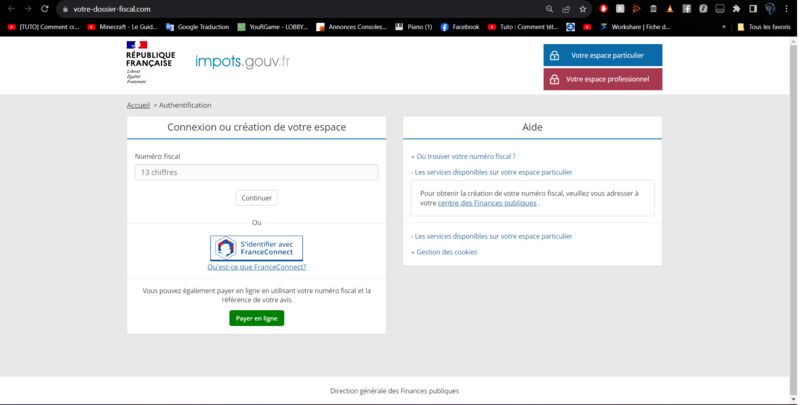Open the 'YouRGame - LOBBY...' bookmark
The image size is (800, 405).
coord(272,27)
